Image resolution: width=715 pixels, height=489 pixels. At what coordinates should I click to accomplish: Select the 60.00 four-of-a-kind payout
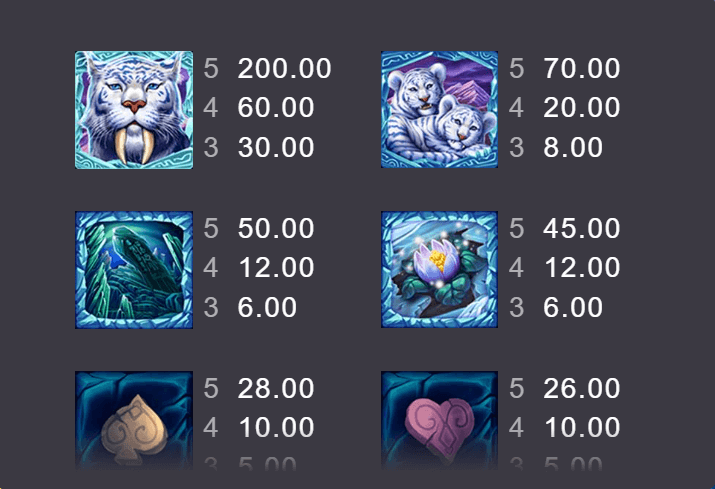pos(276,108)
